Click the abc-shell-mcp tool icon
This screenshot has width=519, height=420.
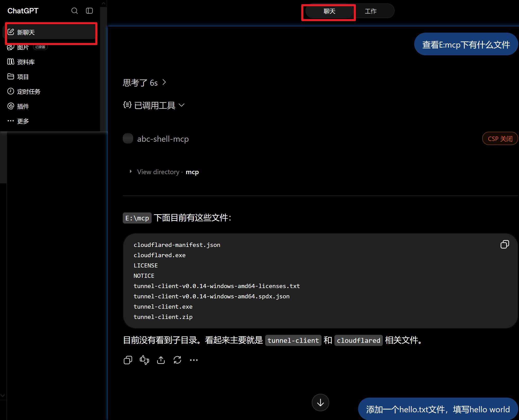click(x=128, y=139)
